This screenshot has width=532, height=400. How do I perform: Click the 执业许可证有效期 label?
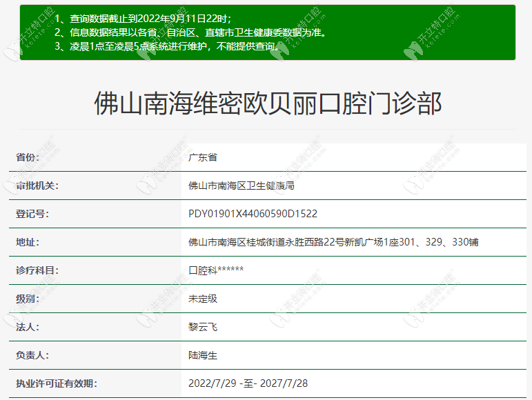point(57,383)
